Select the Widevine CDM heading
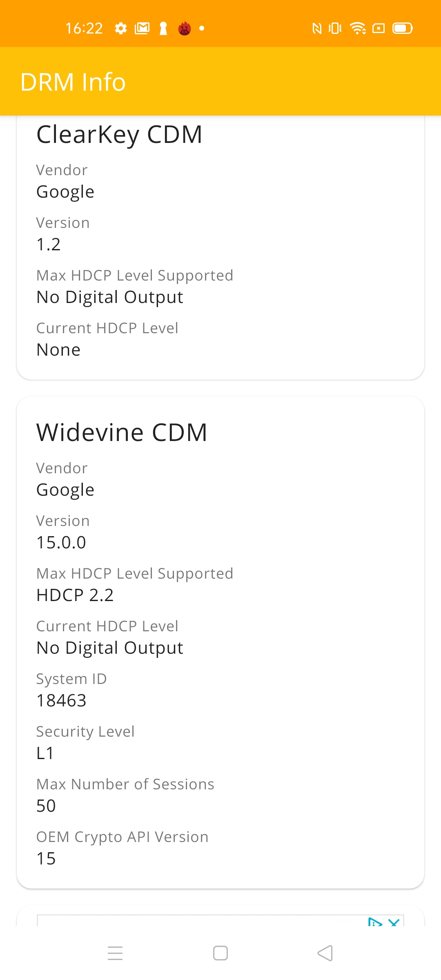Viewport: 441px width, 980px height. [122, 432]
